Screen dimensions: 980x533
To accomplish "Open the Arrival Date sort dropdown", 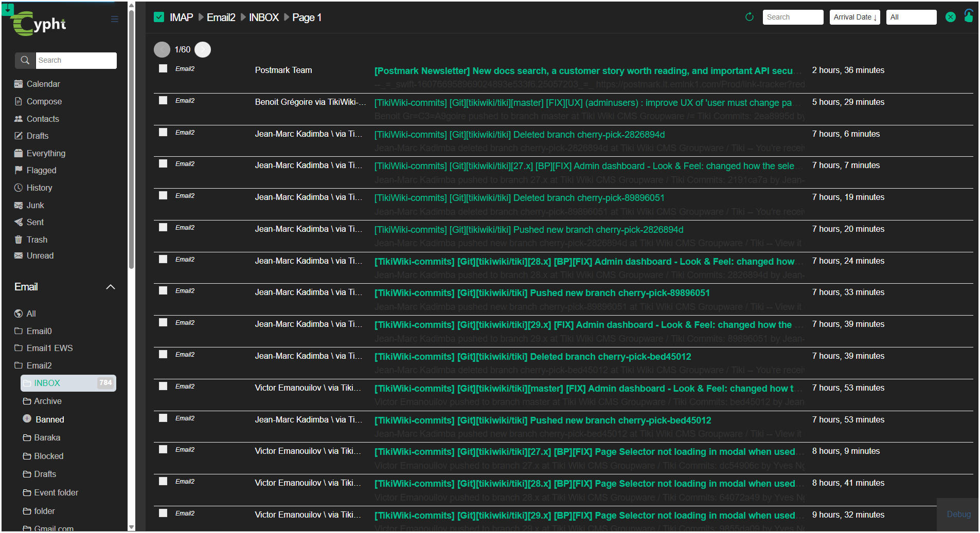I will (854, 17).
